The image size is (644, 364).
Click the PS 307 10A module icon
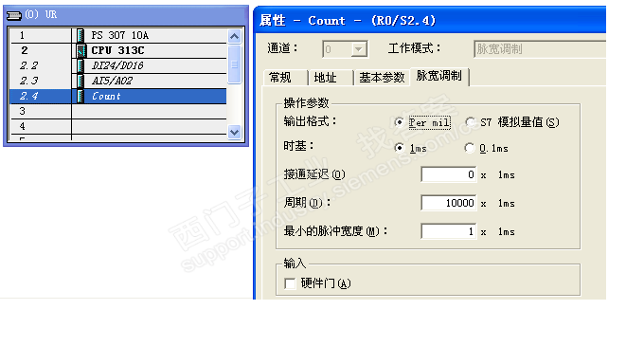80,35
